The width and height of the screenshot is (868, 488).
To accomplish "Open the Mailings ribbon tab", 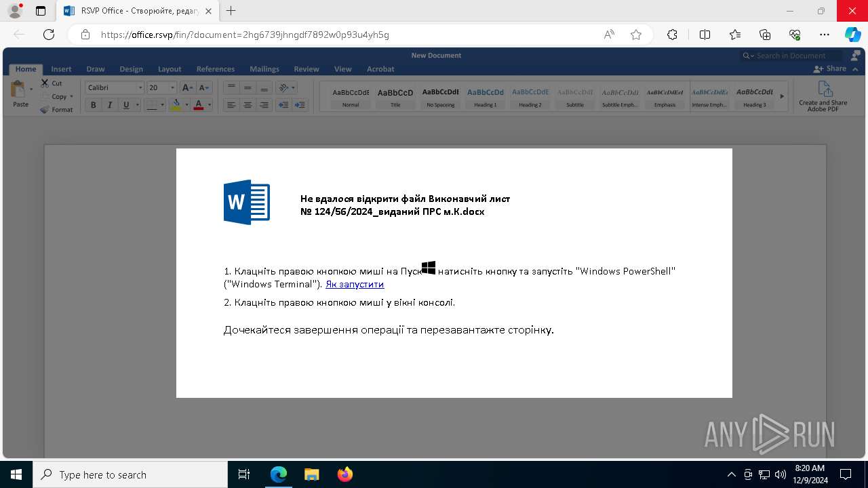I will coord(264,69).
